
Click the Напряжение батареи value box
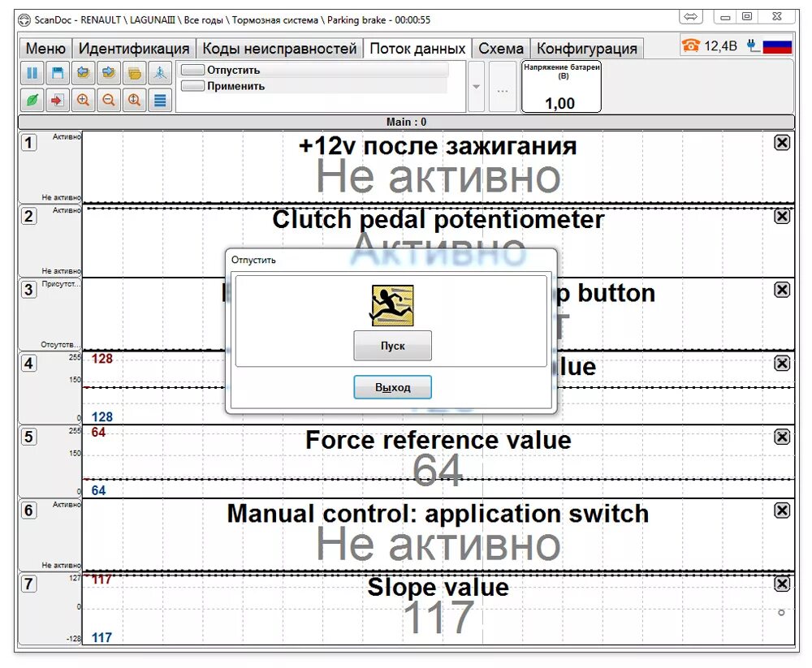click(561, 87)
